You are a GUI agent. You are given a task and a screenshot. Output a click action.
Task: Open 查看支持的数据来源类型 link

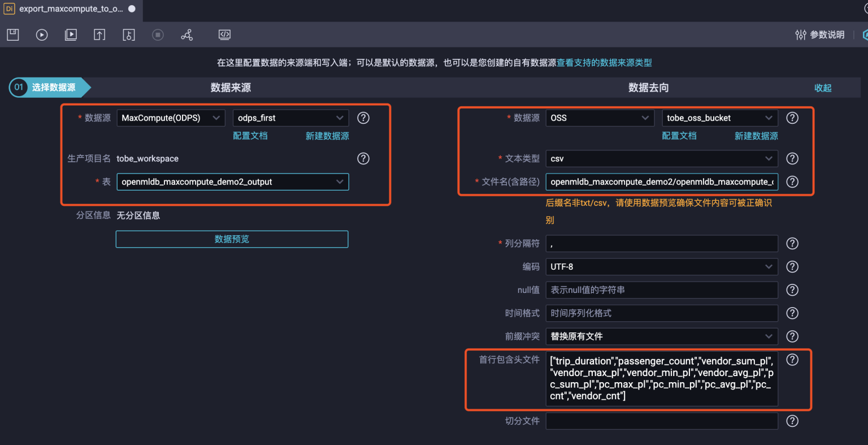[604, 63]
